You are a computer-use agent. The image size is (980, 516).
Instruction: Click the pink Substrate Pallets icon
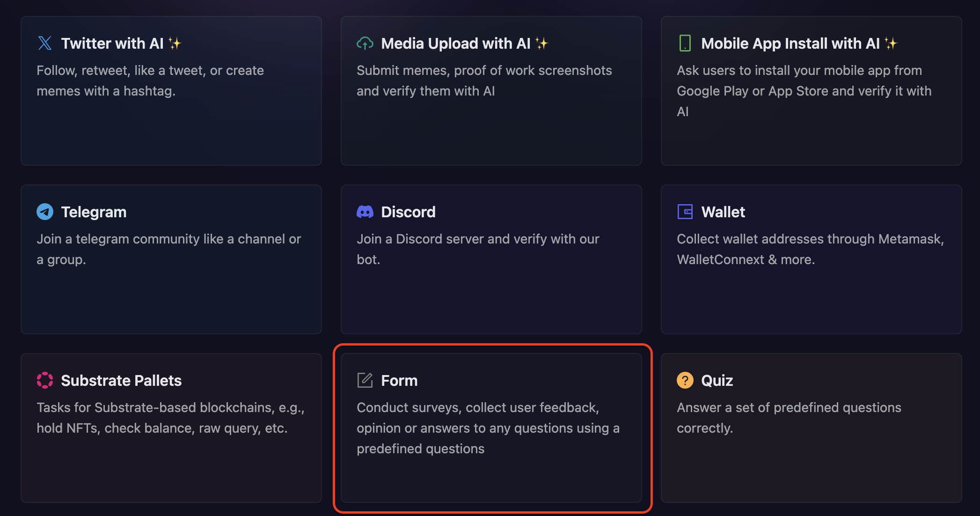44,380
